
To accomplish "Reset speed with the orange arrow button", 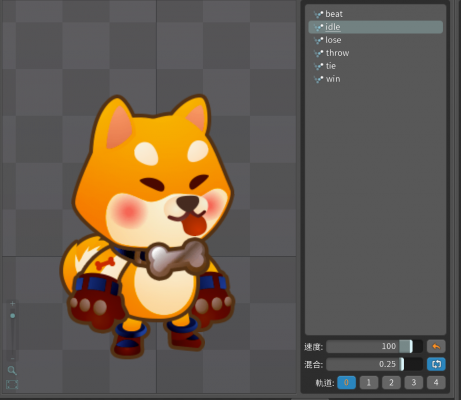I will [436, 346].
